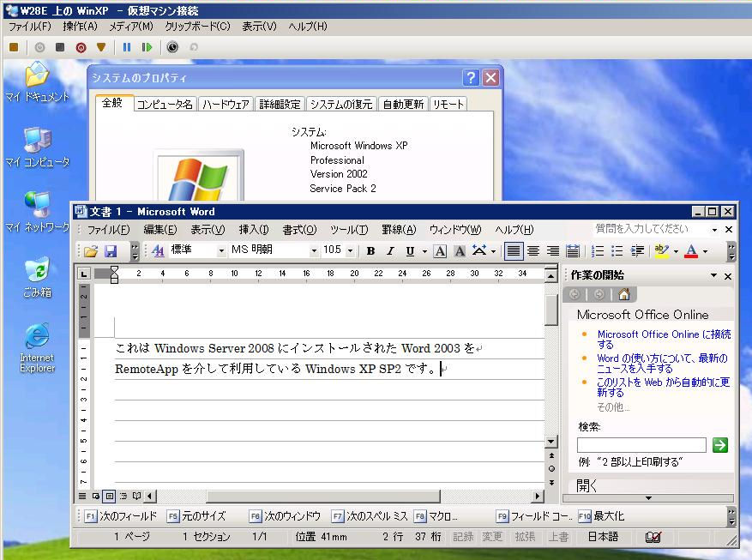Click the spelling status book icon
The image size is (752, 560).
click(x=653, y=537)
